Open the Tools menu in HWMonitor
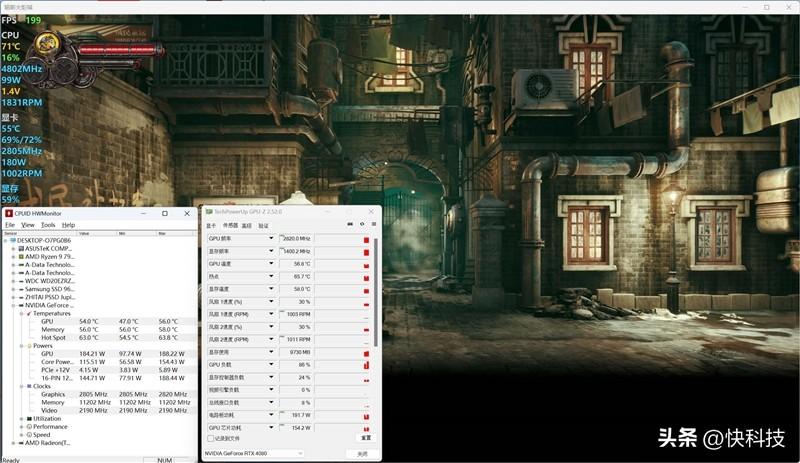Image resolution: width=800 pixels, height=463 pixels. (x=48, y=225)
